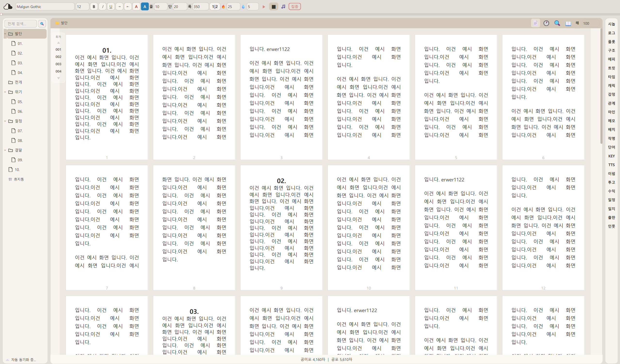Open the 휴지통 trash bin
620x364 pixels.
click(16, 179)
